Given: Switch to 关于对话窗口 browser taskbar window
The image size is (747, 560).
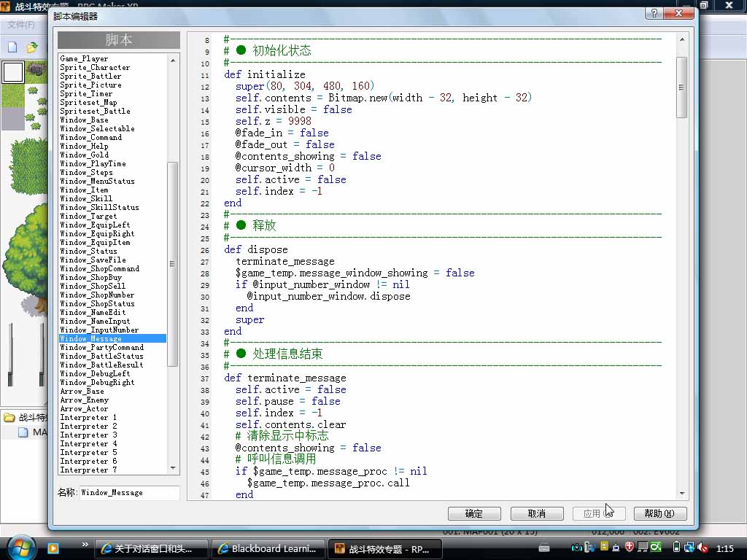Looking at the screenshot, I should (x=152, y=548).
